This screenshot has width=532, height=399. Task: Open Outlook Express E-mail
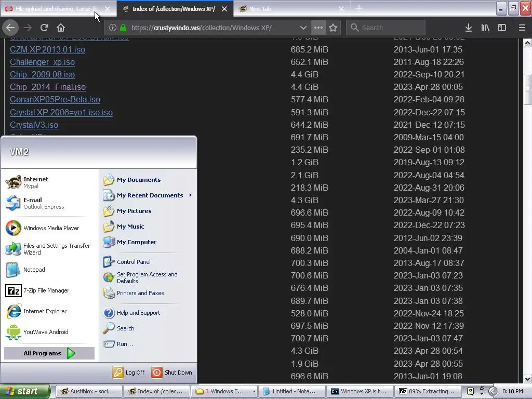pyautogui.click(x=49, y=203)
